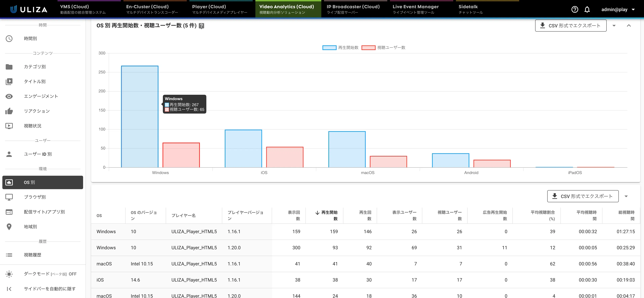Collapse the OS chart panel with chevron
Screen dimensions: 644x298
click(x=629, y=26)
